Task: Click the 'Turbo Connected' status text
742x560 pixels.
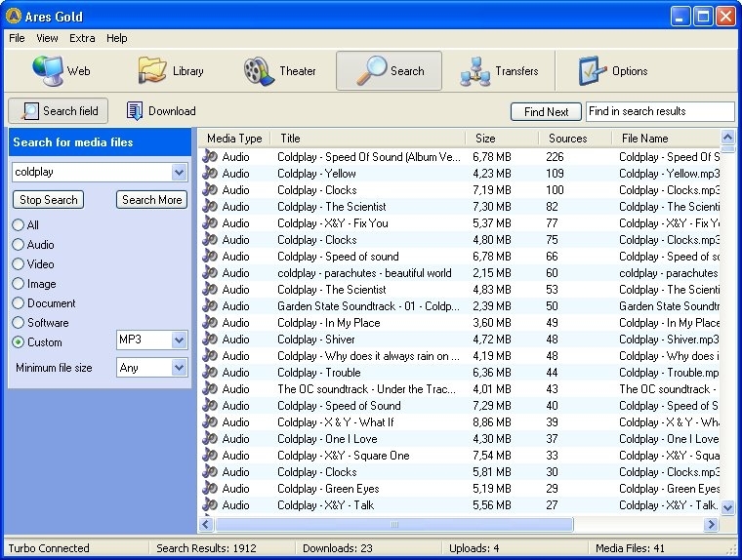Action: click(49, 548)
